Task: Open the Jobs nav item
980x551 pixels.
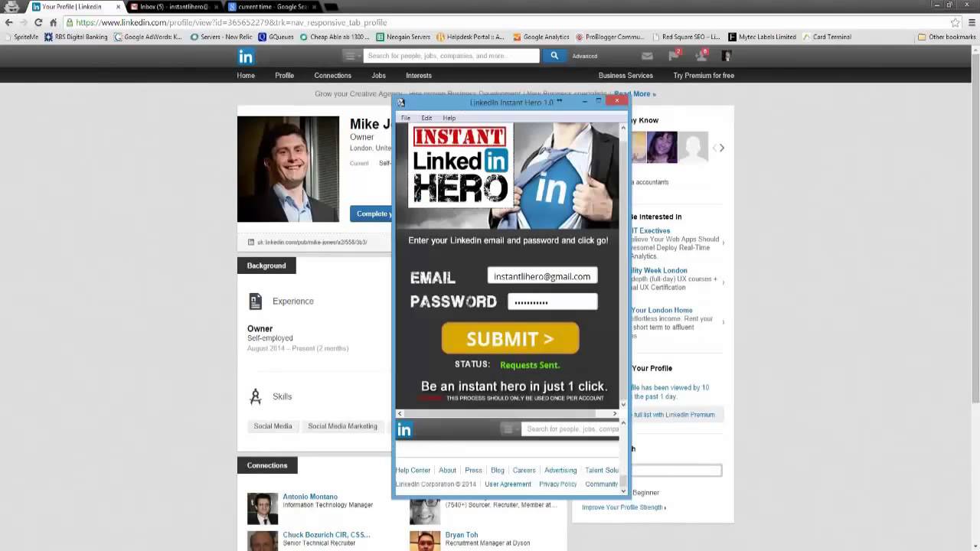Action: point(379,76)
